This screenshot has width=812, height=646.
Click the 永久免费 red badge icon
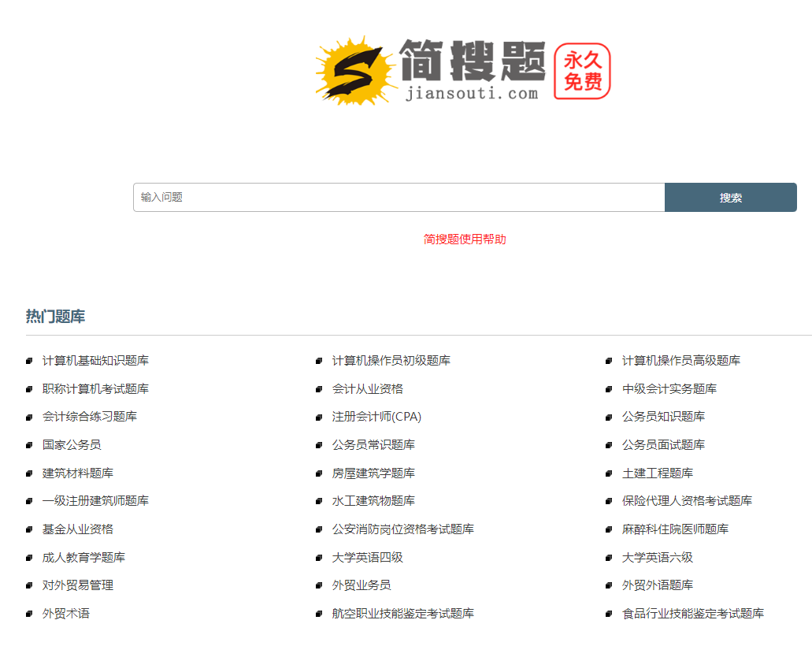click(582, 72)
